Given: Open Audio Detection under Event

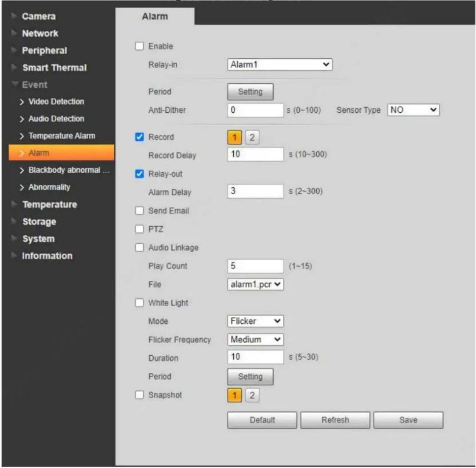Looking at the screenshot, I should tap(56, 119).
